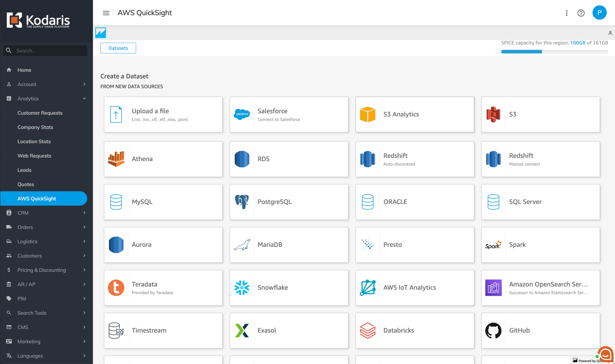The image size is (615, 364).
Task: Open Leads in the sidebar
Action: click(24, 170)
